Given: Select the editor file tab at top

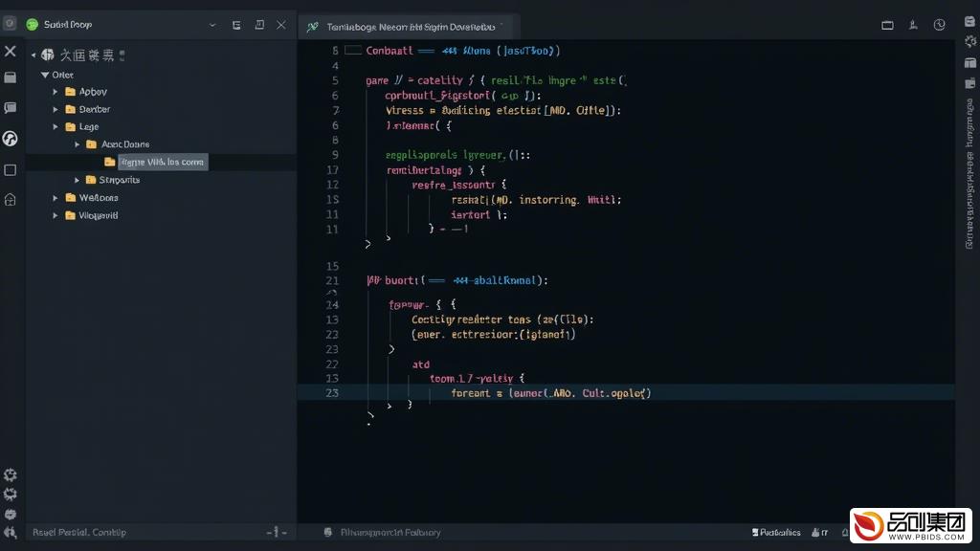Looking at the screenshot, I should 409,27.
